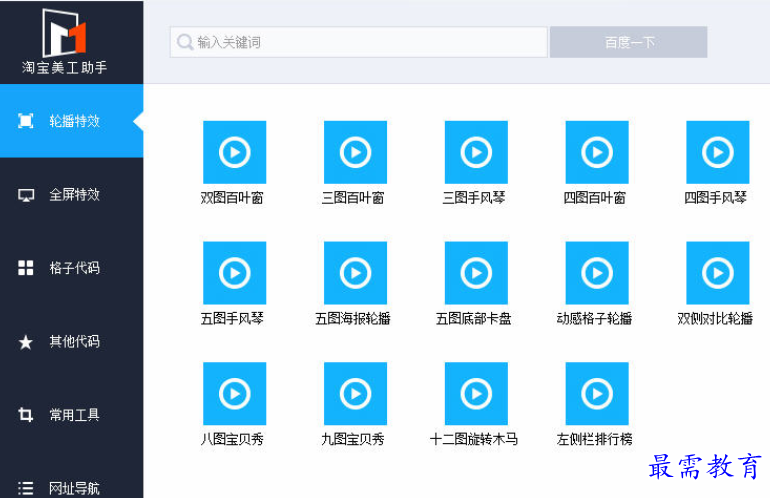Open the 五图底部卡盘 effect tile
This screenshot has height=498, width=770.
click(x=476, y=273)
